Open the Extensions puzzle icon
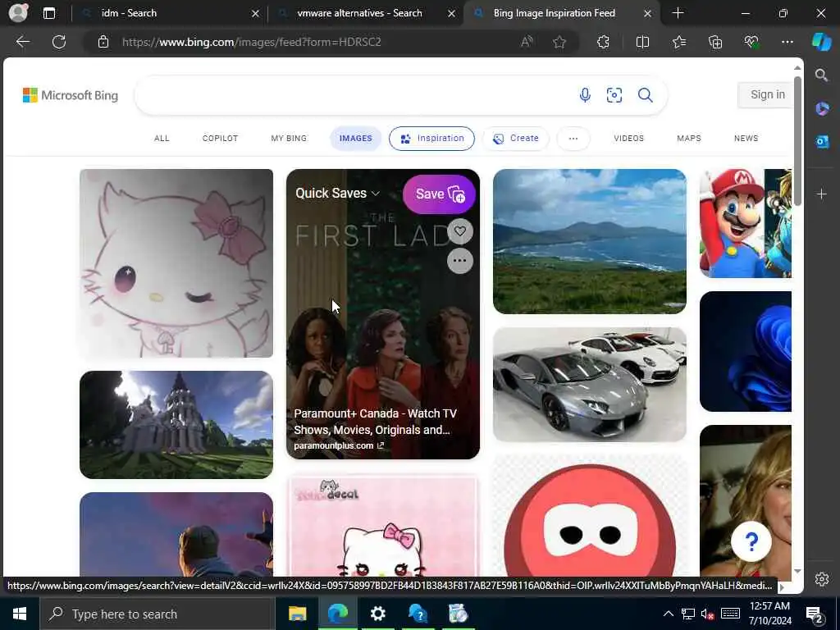 pyautogui.click(x=603, y=42)
